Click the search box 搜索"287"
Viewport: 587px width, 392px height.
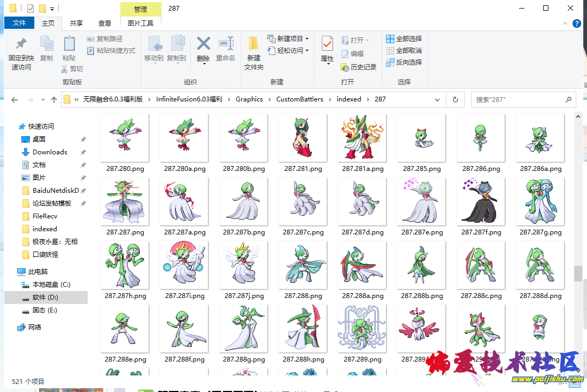point(519,100)
